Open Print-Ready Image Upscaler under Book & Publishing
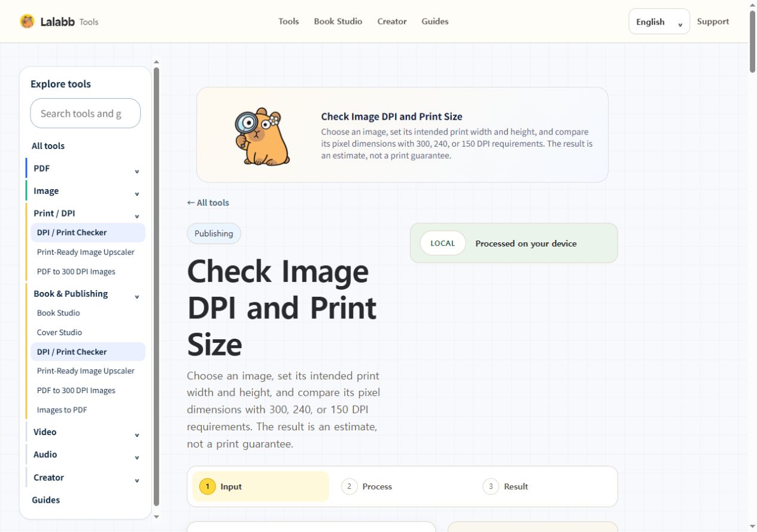 [86, 371]
